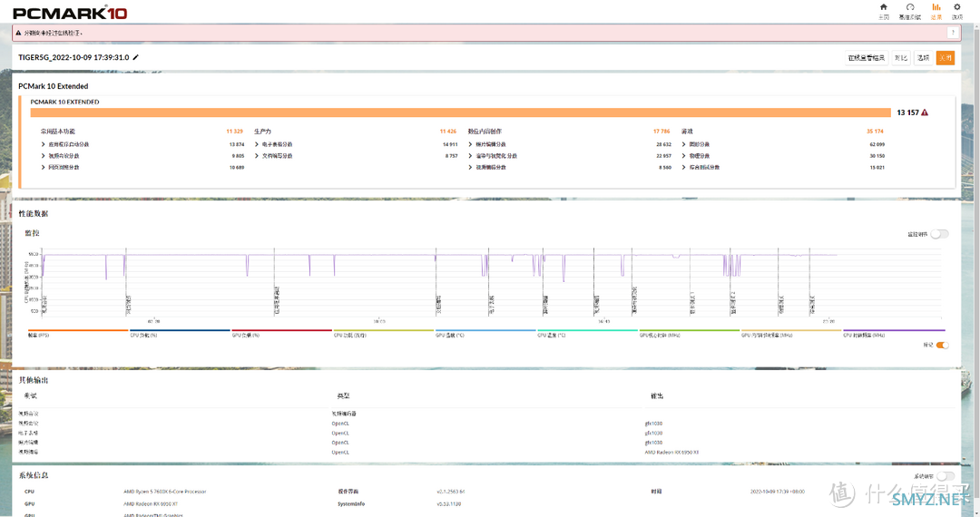
Task: Click the orange PCMark 10 Extended score bar
Action: click(x=461, y=113)
